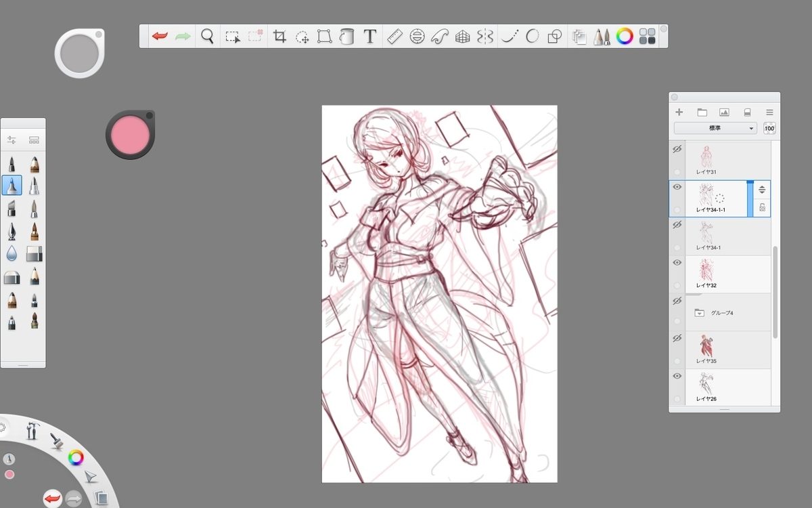Open the Perspective Guide tool
The height and width of the screenshot is (508, 812).
[x=462, y=37]
